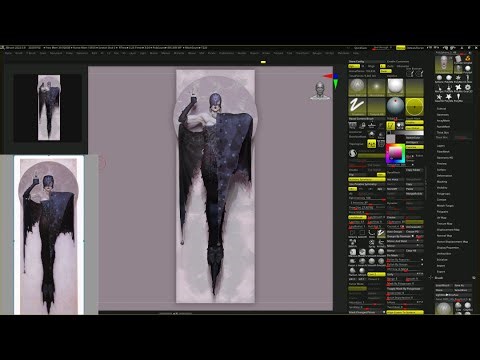The width and height of the screenshot is (480, 360).
Task: Click Mirror And Weld
Action: tap(405, 241)
